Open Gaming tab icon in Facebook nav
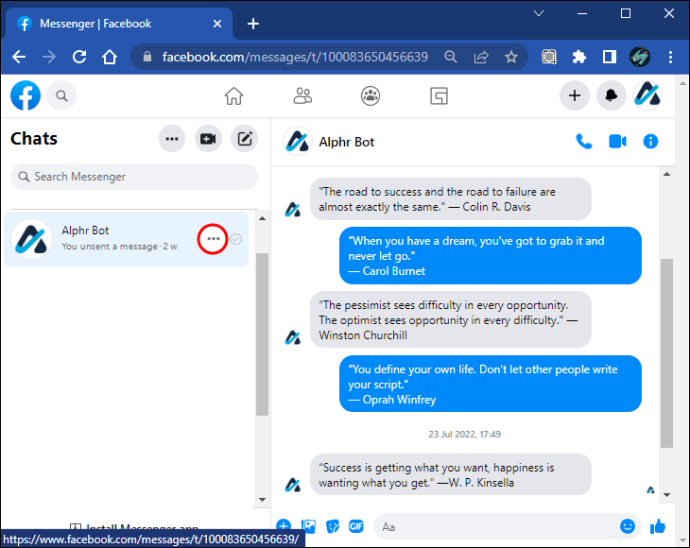The width and height of the screenshot is (690, 548). tap(439, 96)
